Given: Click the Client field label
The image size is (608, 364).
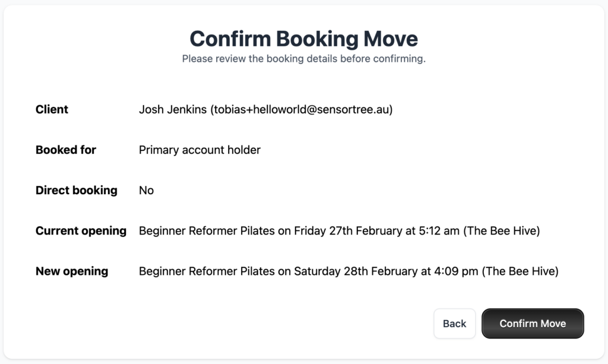Looking at the screenshot, I should 52,109.
